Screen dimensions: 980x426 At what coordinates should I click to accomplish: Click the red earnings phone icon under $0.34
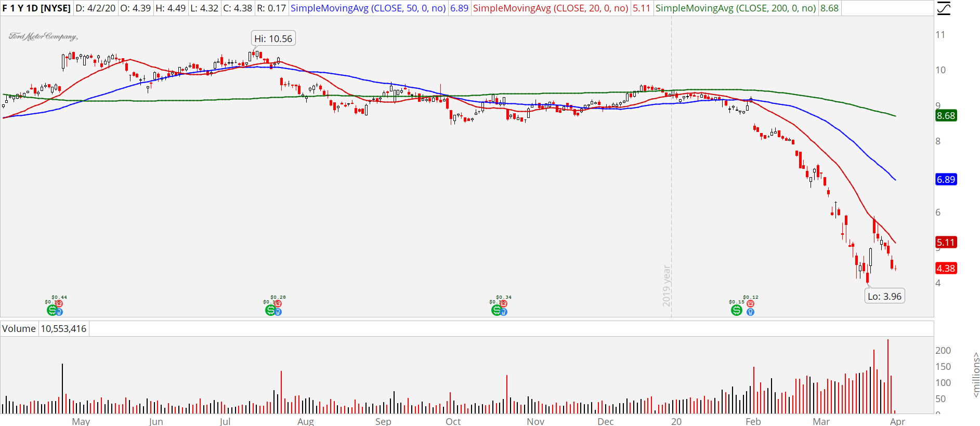(x=503, y=304)
